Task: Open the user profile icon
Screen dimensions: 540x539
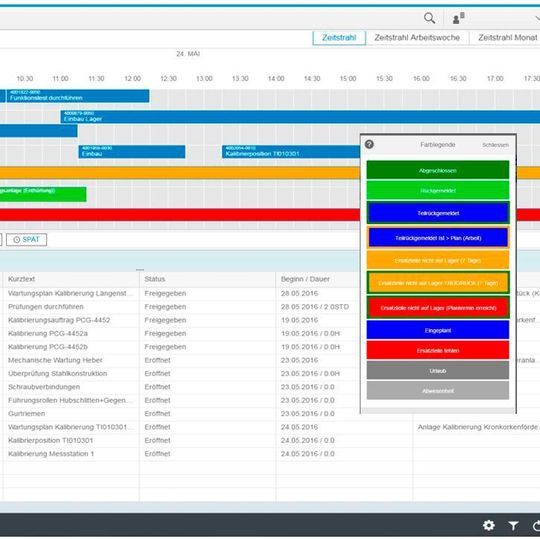Action: (458, 18)
